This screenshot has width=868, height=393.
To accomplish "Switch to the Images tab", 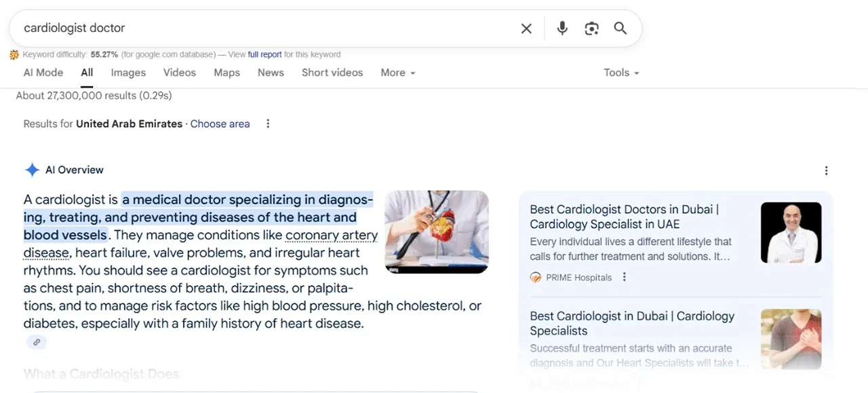I will click(128, 73).
